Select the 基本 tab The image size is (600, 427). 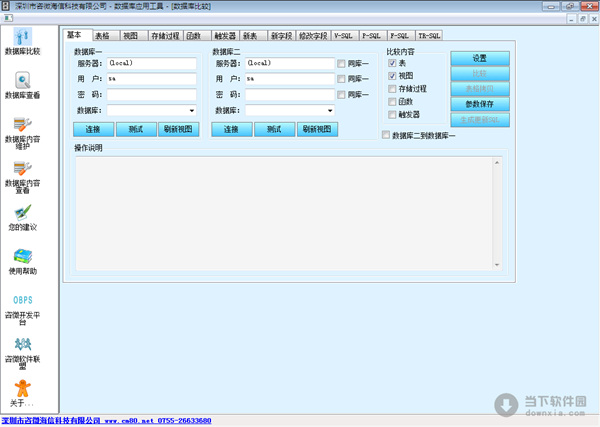77,35
